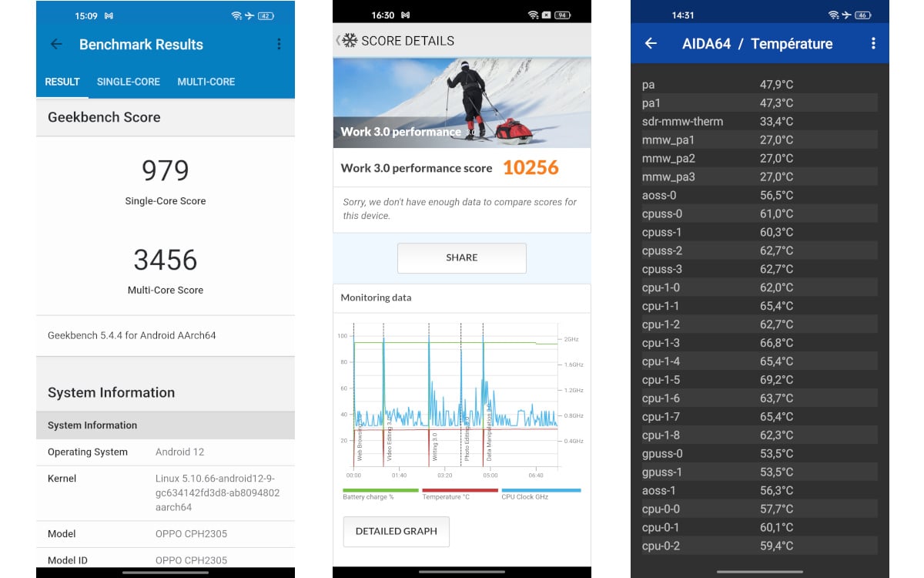924x578 pixels.
Task: Select the RESULT tab
Action: click(x=62, y=82)
